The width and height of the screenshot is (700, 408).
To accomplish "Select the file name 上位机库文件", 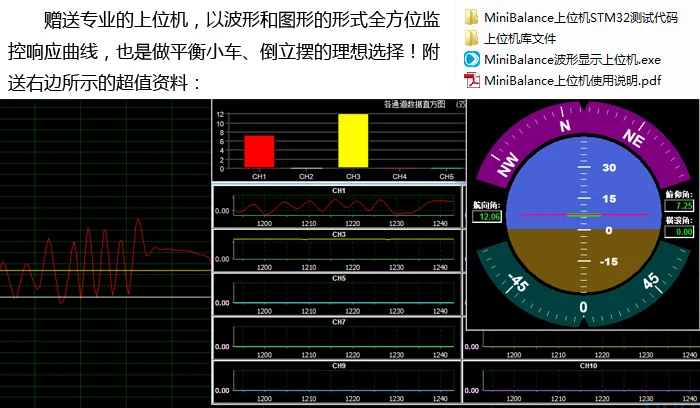I will (520, 39).
